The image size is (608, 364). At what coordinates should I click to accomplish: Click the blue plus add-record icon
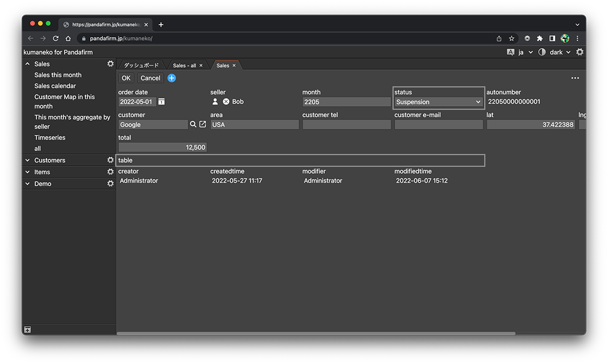172,78
